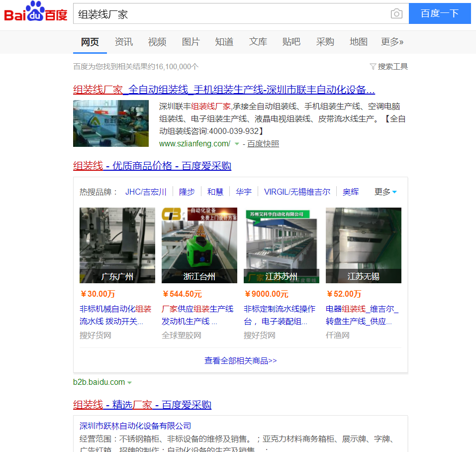Open 非标机械自动化组装流水线 product link
The width and height of the screenshot is (476, 452).
point(115,315)
